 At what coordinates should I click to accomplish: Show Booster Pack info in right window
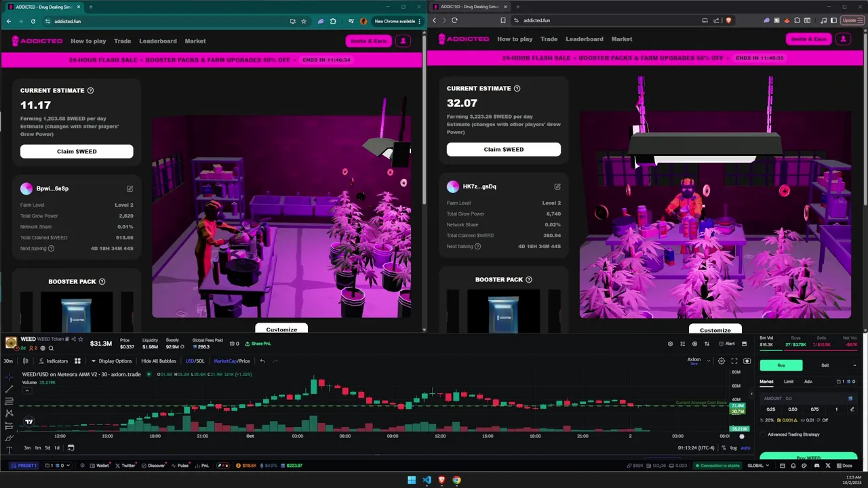(x=529, y=279)
